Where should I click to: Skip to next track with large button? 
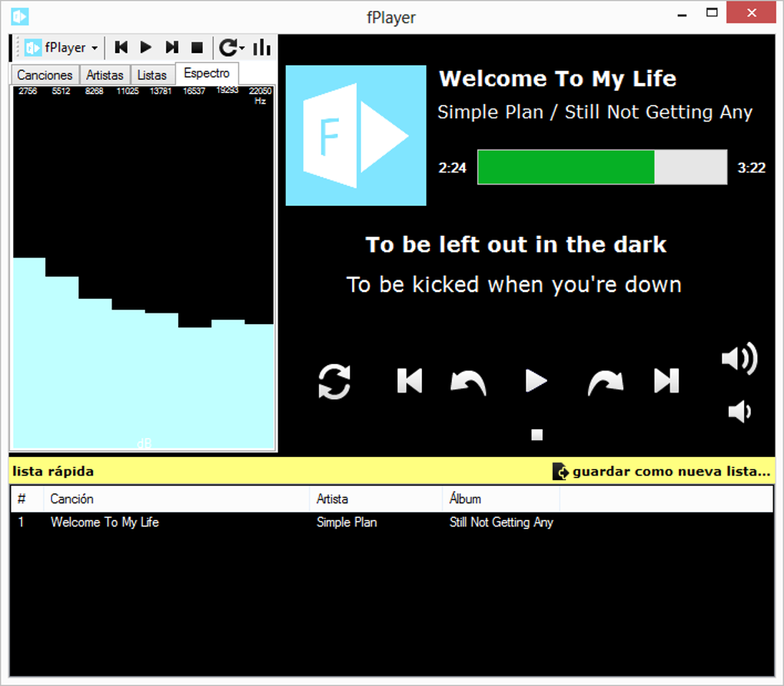pyautogui.click(x=666, y=381)
